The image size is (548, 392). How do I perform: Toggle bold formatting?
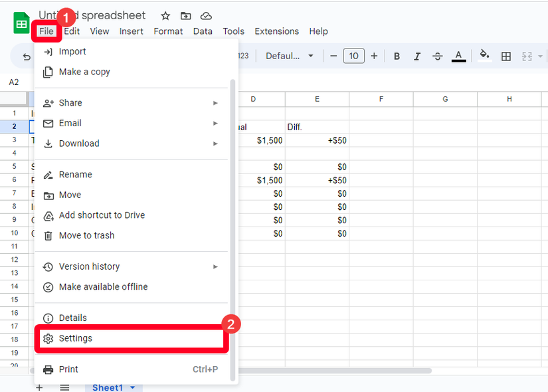(397, 56)
